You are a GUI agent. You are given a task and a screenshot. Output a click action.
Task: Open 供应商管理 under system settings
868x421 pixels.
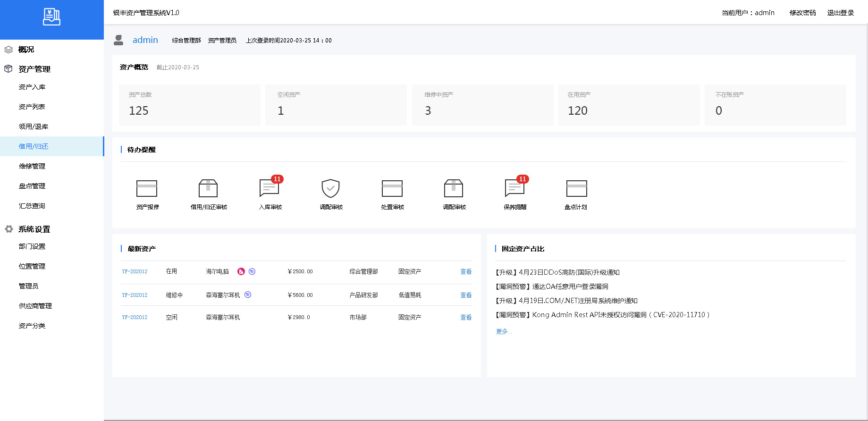35,306
